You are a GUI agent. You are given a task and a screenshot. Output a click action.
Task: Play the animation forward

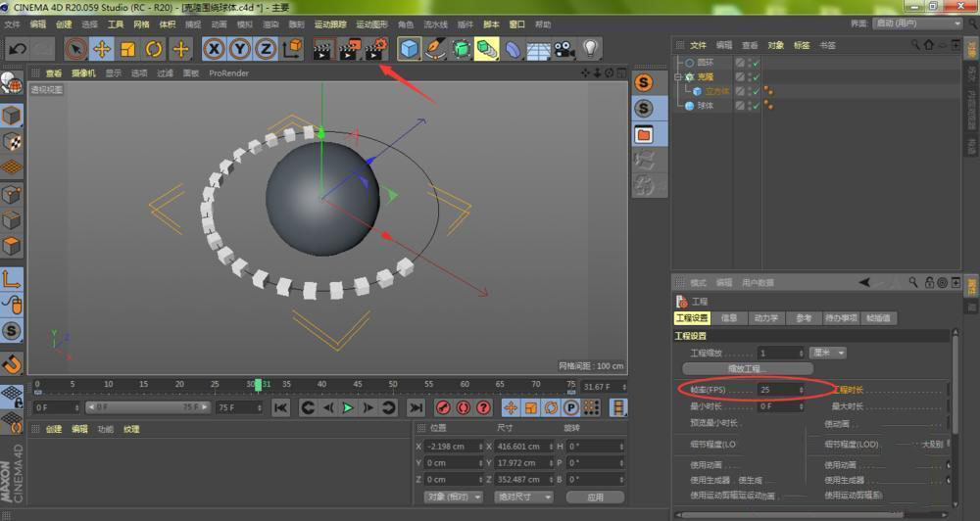point(348,408)
